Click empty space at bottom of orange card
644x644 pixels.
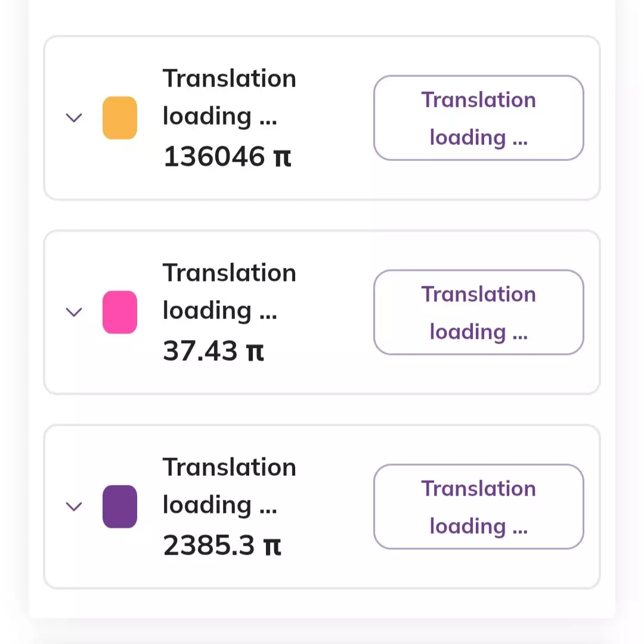[x=322, y=184]
